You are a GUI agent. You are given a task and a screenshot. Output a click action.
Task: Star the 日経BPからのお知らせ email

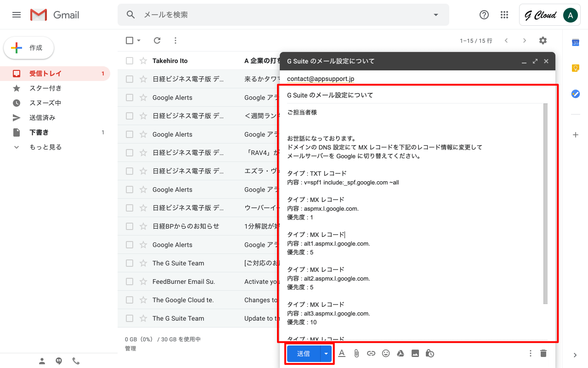[143, 226]
